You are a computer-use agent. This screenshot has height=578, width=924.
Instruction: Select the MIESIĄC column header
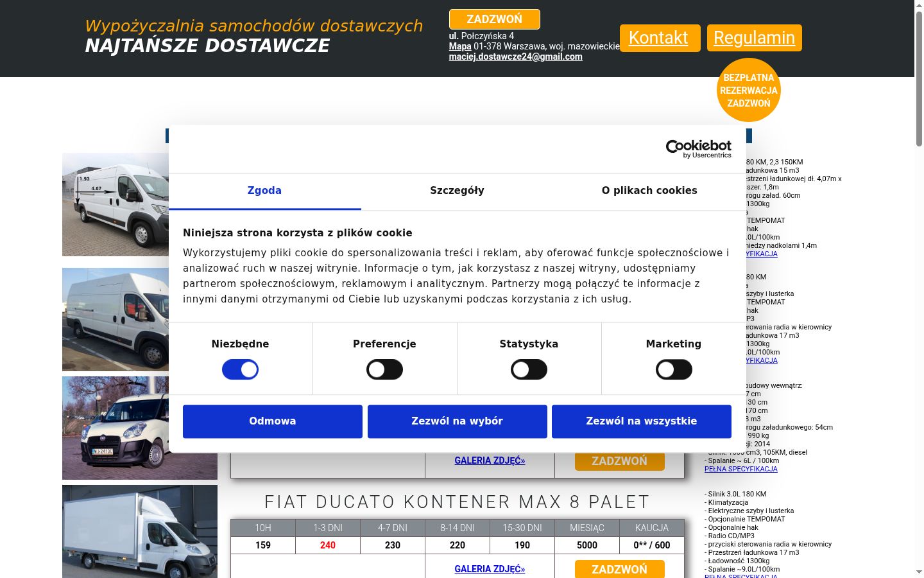[587, 528]
